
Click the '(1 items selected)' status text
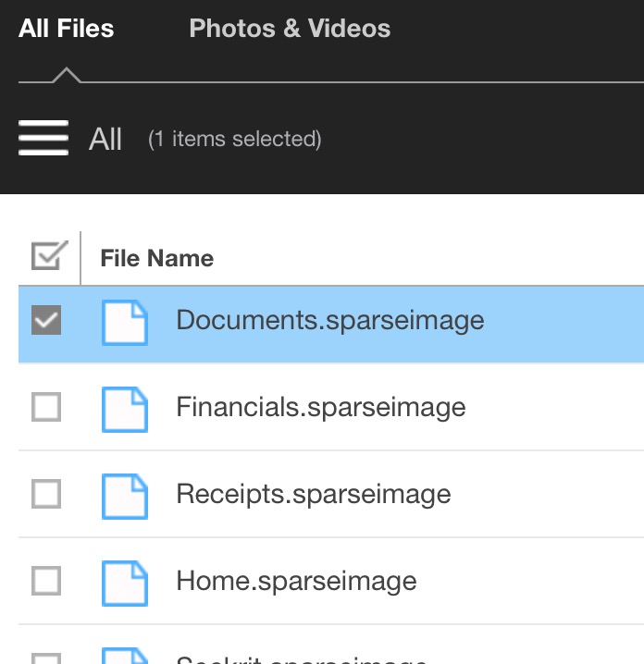click(x=235, y=139)
